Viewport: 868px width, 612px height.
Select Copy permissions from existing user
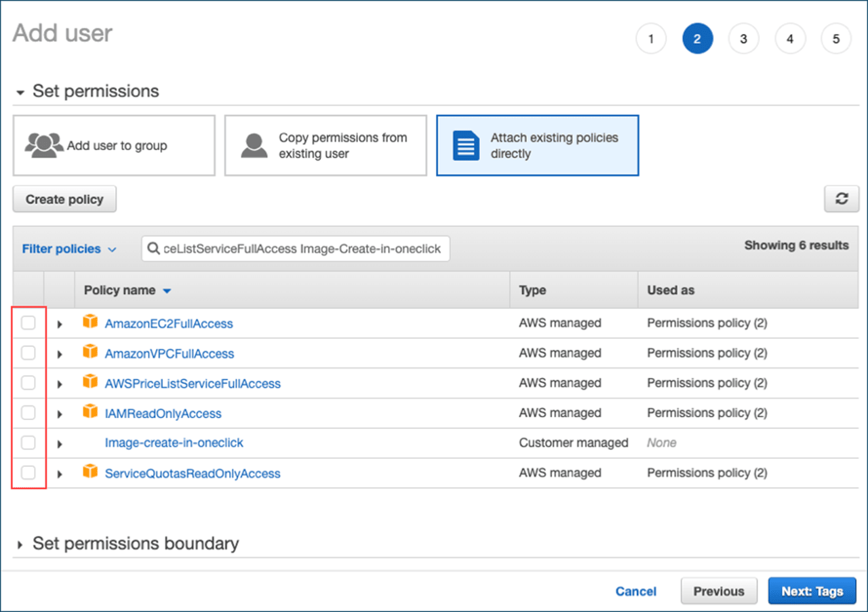[325, 146]
